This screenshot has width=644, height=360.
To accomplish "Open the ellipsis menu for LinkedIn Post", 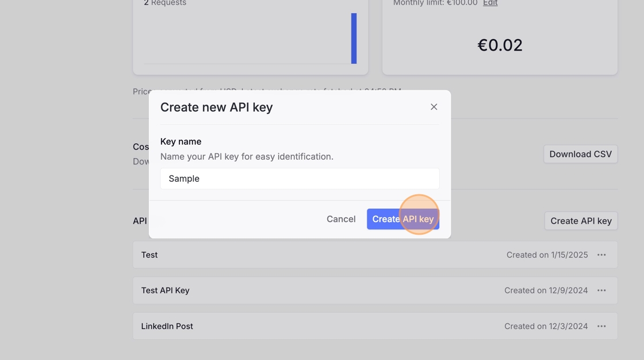I will (601, 326).
